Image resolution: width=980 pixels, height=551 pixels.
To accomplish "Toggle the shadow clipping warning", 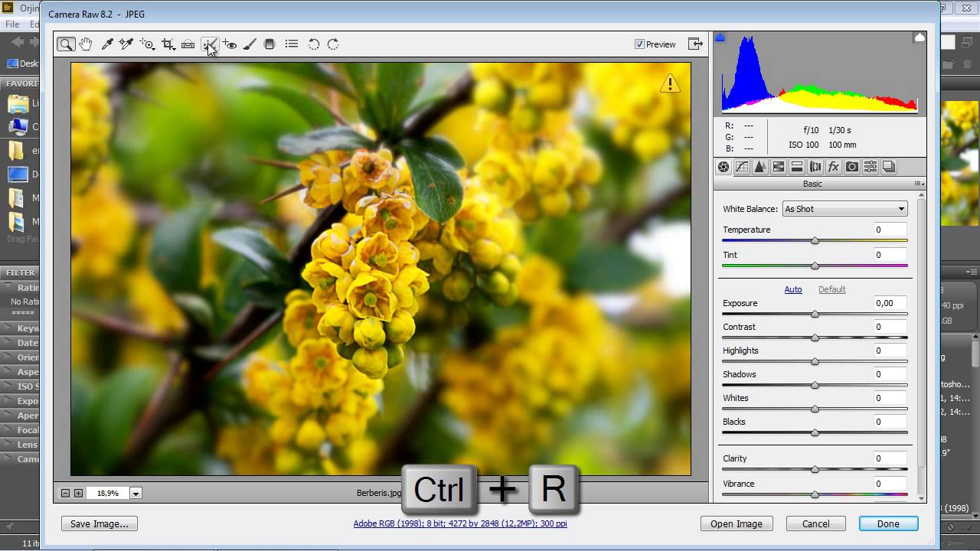I will pos(720,37).
